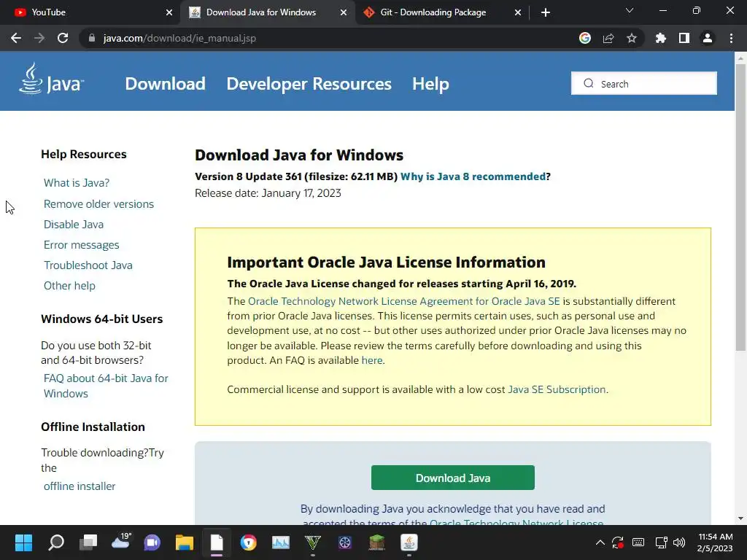Close the Git Downloading Package tab
The width and height of the screenshot is (747, 560).
pos(518,12)
